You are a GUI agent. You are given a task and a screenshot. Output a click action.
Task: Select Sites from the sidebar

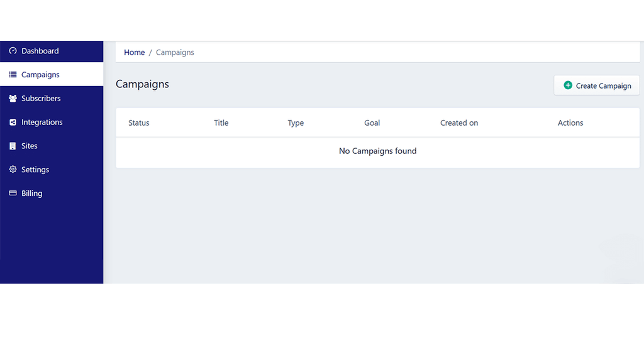[52, 146]
